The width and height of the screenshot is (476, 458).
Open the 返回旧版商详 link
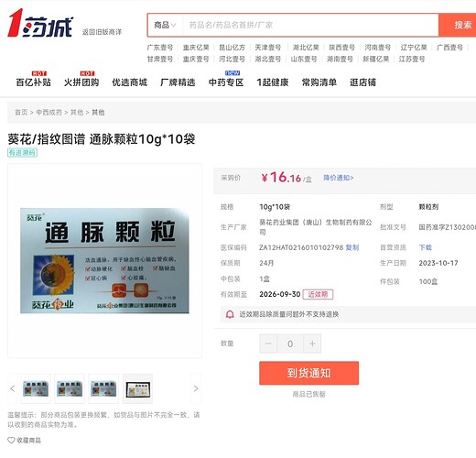pyautogui.click(x=102, y=32)
